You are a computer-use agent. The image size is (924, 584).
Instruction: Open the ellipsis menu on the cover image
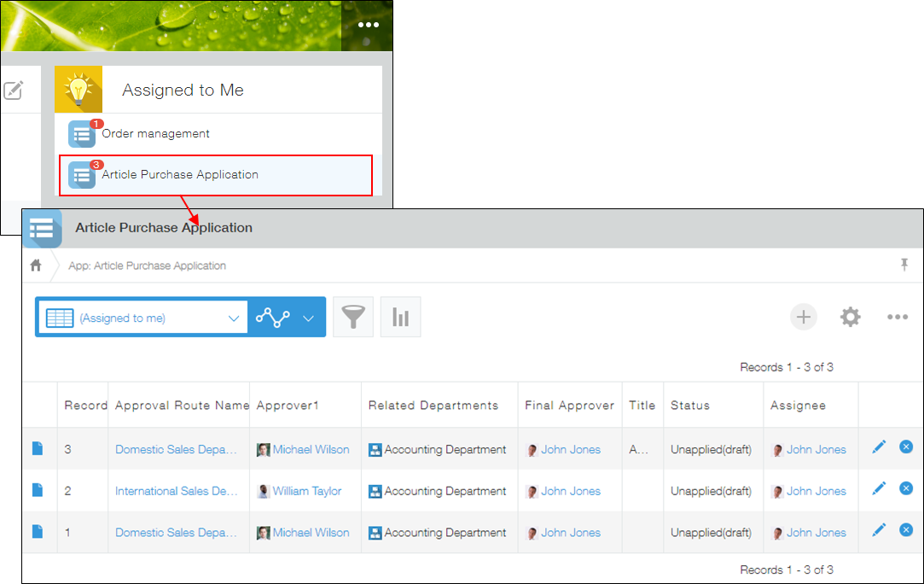(368, 25)
